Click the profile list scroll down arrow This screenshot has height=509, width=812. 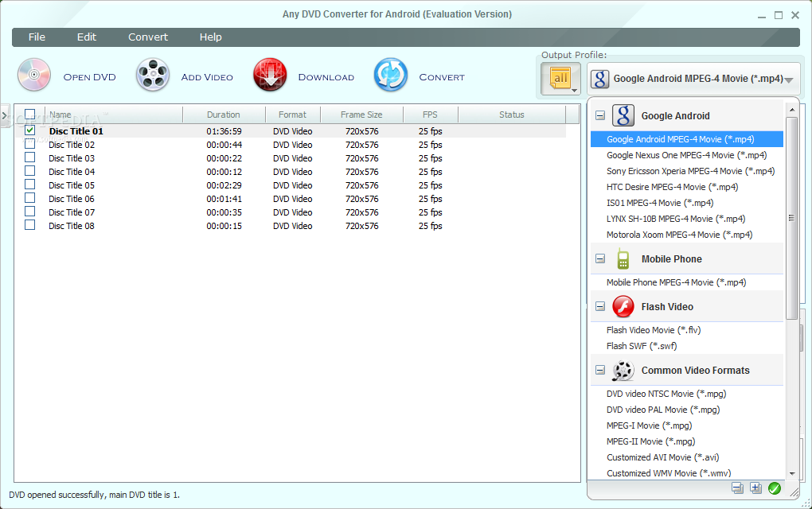(792, 473)
